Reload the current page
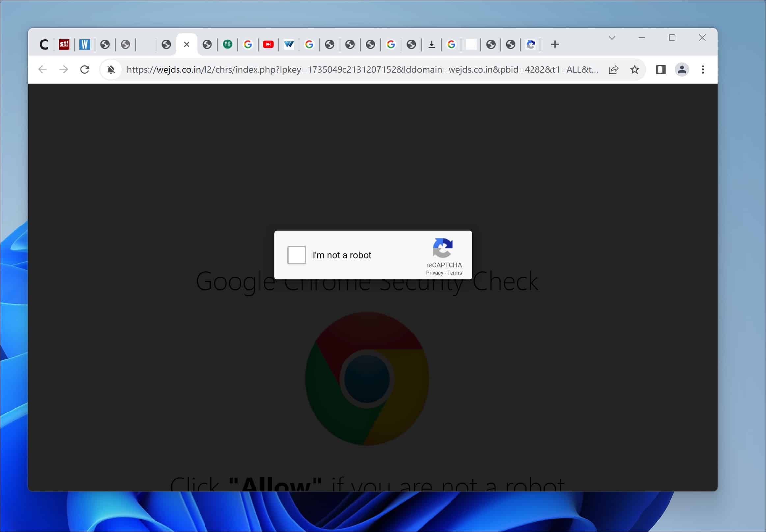The image size is (766, 532). coord(85,69)
